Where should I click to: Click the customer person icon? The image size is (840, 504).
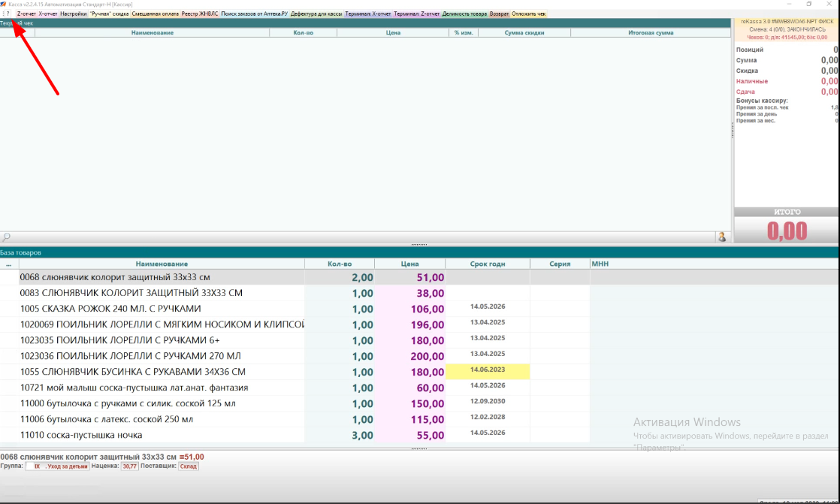tap(722, 237)
